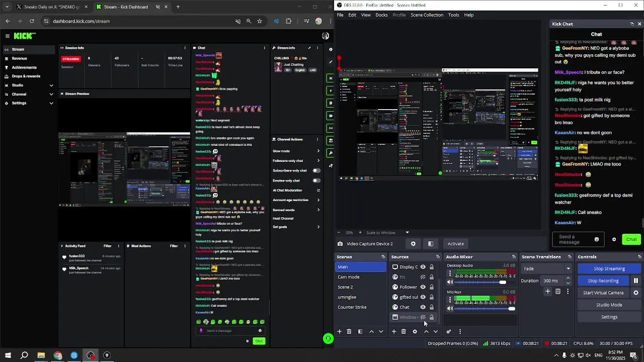This screenshot has height=362, width=644.
Task: Hide the Display Capture source eye icon
Action: coord(423,267)
